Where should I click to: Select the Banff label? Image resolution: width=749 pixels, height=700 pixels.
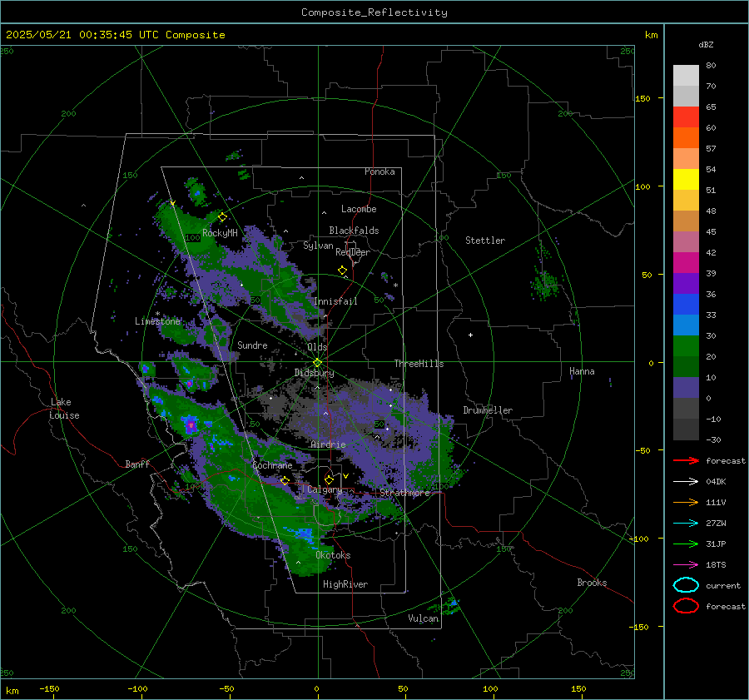137,464
